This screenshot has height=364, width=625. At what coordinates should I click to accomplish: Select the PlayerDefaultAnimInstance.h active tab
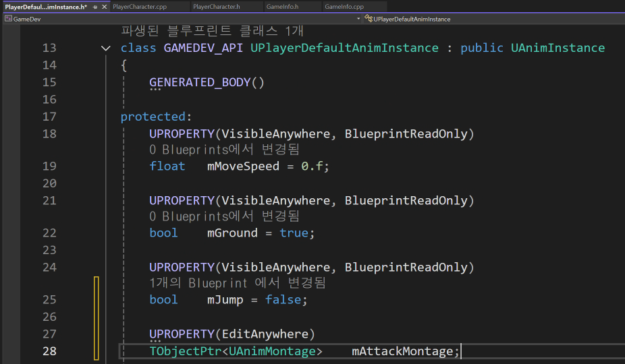pos(46,7)
